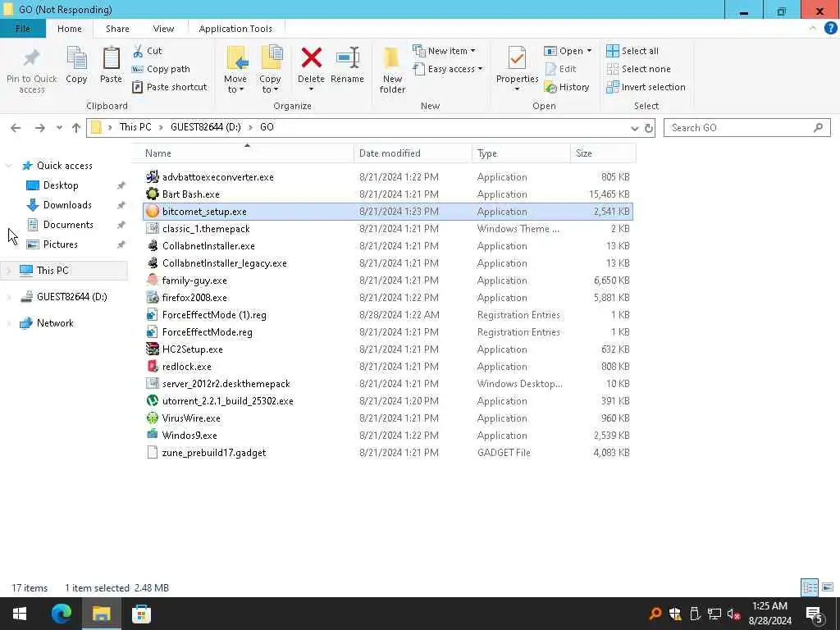Navigate back with the back arrow
Viewport: 840px width, 630px height.
click(x=16, y=128)
